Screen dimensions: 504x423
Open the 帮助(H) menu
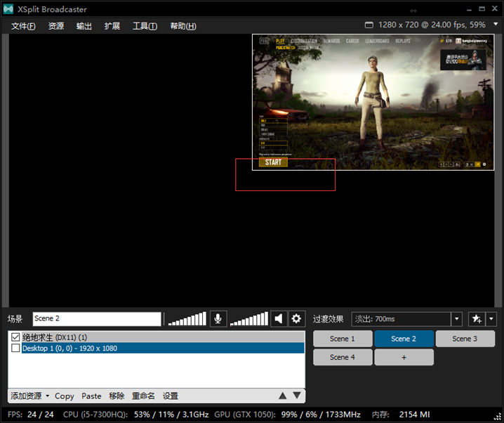click(183, 26)
